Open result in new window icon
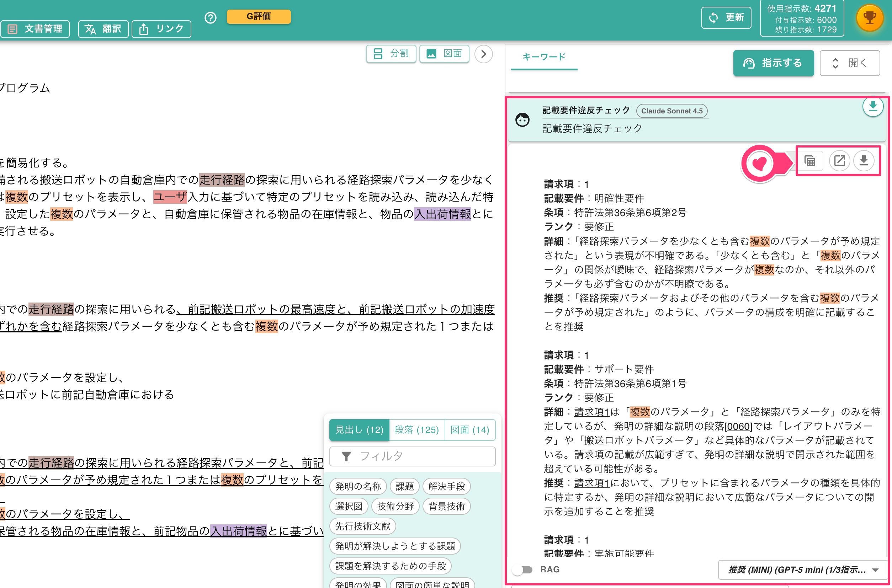The image size is (892, 588). click(839, 161)
